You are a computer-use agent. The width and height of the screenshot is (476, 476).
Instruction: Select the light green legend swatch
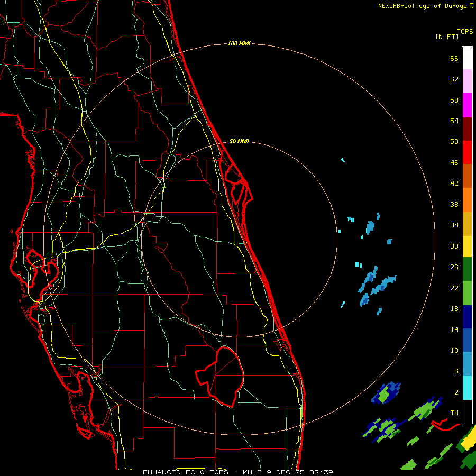pyautogui.click(x=467, y=293)
